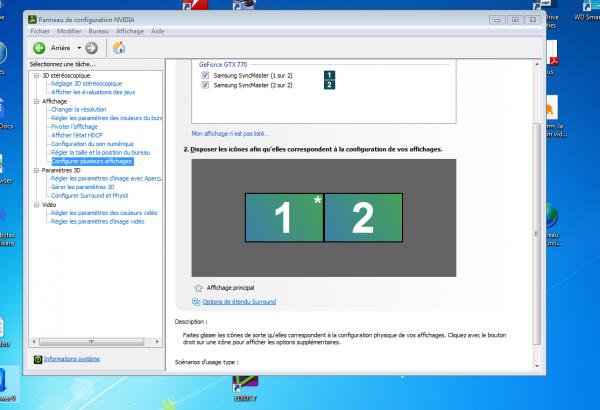600x410 pixels.
Task: Select Afficher les évaluations des jeux
Action: (93, 92)
